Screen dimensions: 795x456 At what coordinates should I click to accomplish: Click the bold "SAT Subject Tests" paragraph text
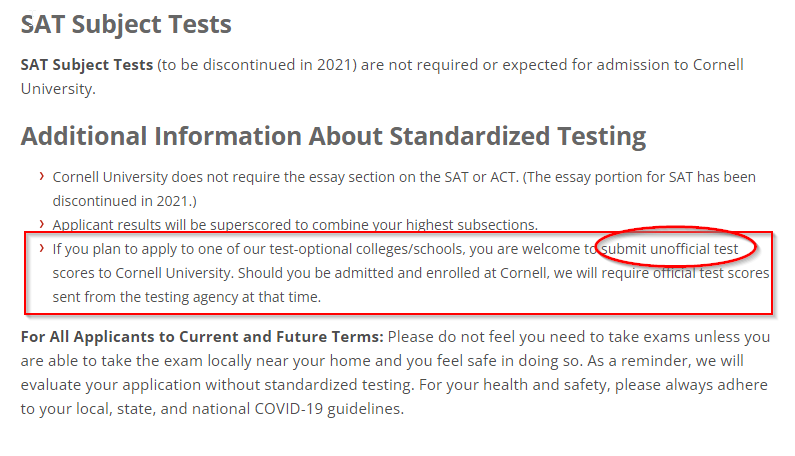[87, 65]
